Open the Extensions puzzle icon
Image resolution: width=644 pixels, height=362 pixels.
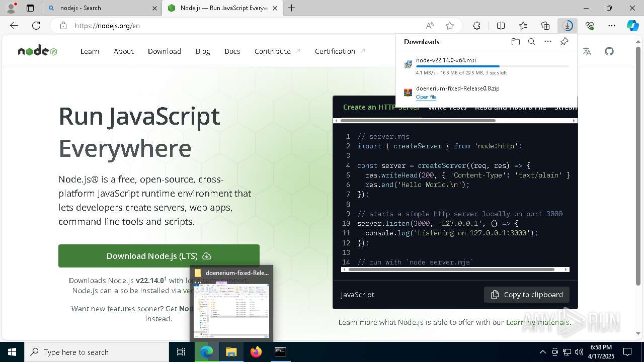[x=476, y=26]
